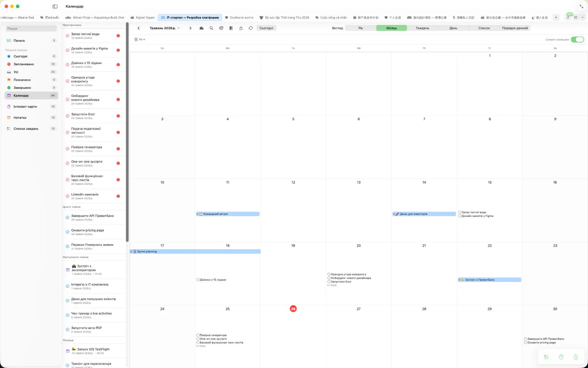Go to next month with right chevron
The width and height of the screenshot is (588, 368).
[x=190, y=28]
